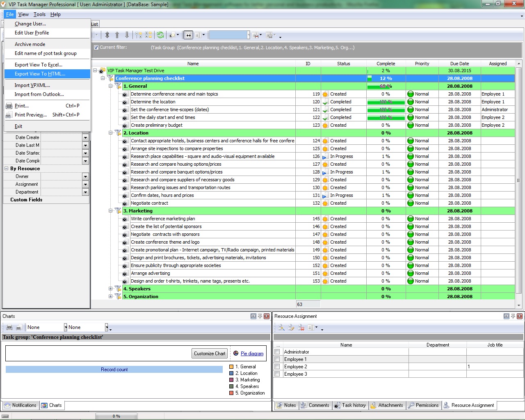Click the Marketing color swatch in chart legend

pyautogui.click(x=232, y=380)
